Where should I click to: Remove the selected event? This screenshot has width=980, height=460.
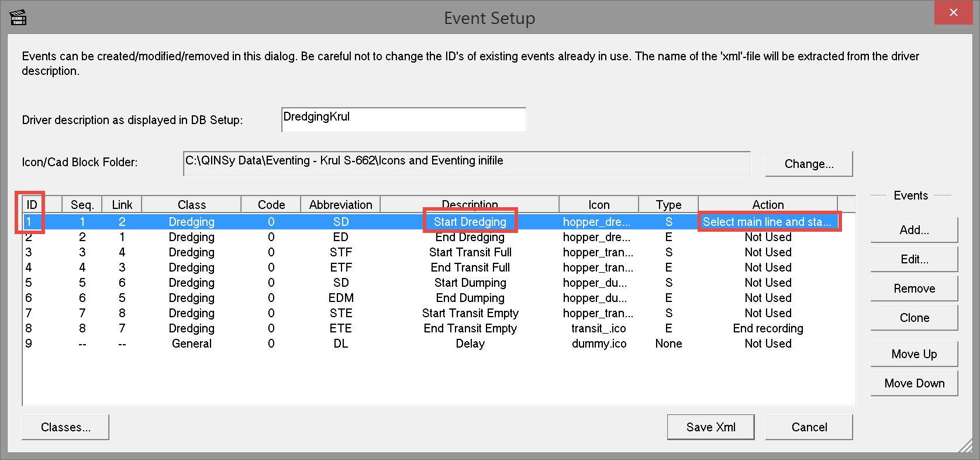pyautogui.click(x=913, y=289)
